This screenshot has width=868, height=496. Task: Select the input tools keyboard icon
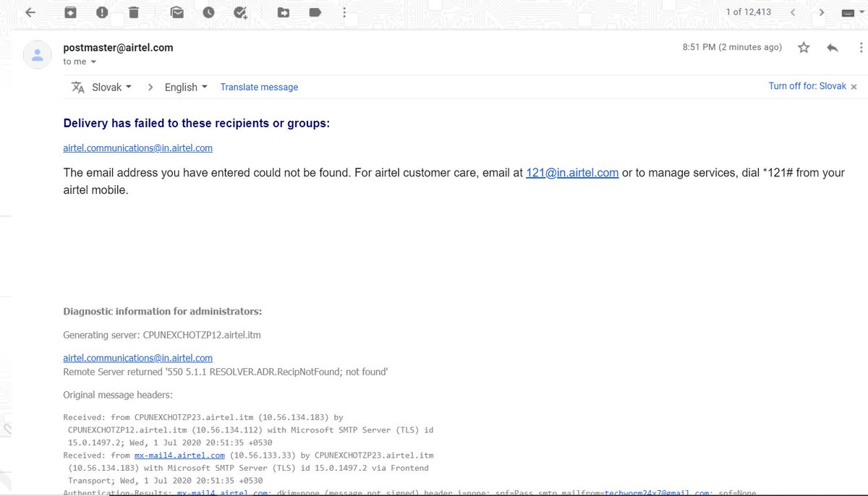(848, 13)
